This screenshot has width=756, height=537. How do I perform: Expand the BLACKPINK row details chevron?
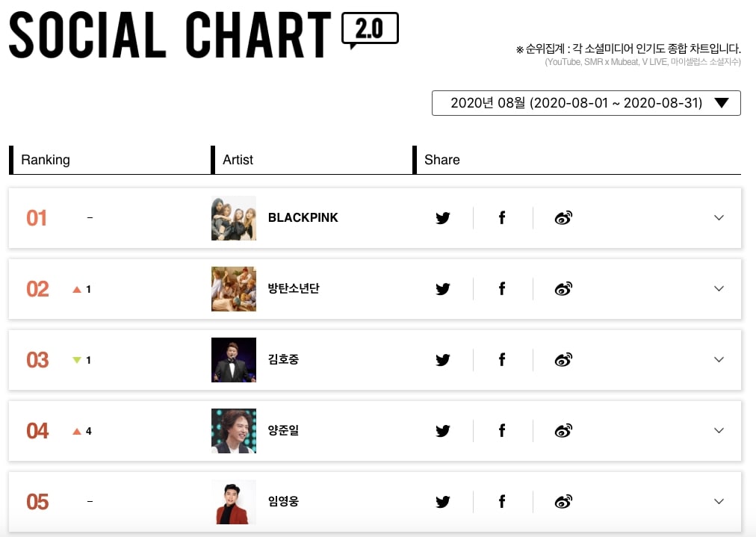(x=719, y=218)
